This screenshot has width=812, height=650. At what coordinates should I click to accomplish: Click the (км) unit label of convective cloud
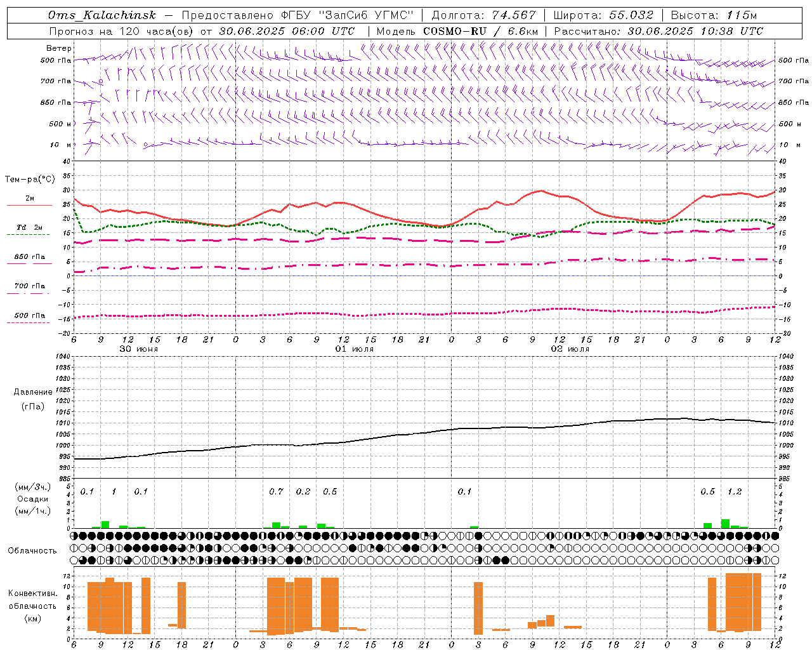tap(32, 618)
